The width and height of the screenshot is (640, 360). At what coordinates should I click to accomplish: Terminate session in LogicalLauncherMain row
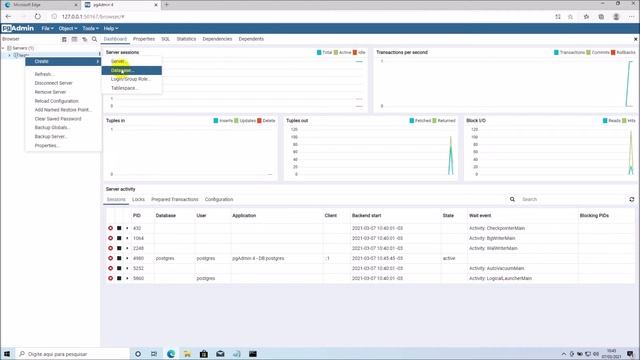110,278
